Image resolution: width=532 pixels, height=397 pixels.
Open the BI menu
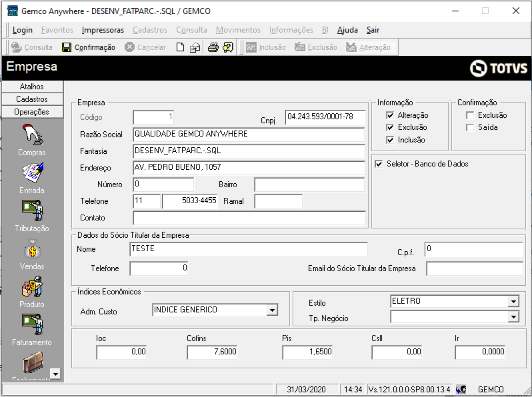click(325, 30)
